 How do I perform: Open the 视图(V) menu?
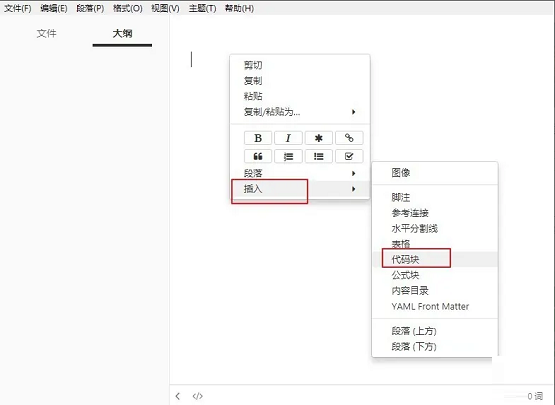[165, 8]
